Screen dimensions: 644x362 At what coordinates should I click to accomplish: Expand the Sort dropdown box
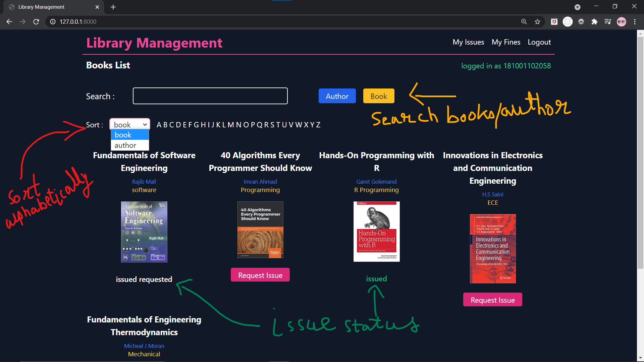coord(130,125)
